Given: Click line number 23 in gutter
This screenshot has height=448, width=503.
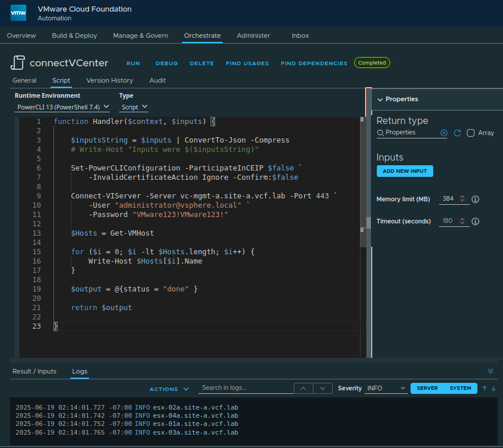Looking at the screenshot, I should click(37, 326).
